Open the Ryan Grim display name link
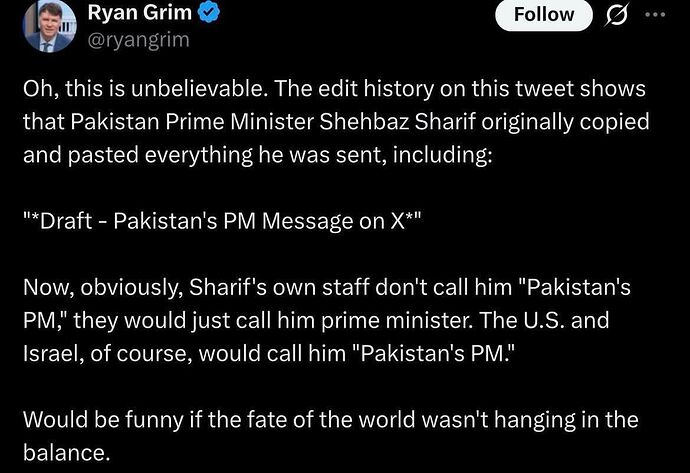This screenshot has width=690, height=473. pyautogui.click(x=141, y=13)
